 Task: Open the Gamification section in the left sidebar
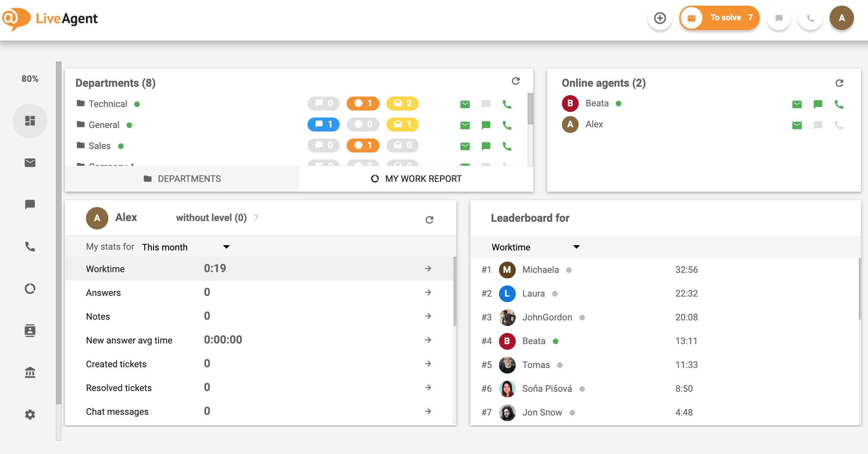coord(30,289)
